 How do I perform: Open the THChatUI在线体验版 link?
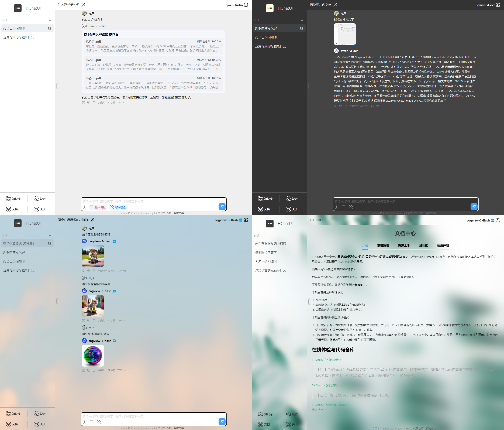point(325,360)
